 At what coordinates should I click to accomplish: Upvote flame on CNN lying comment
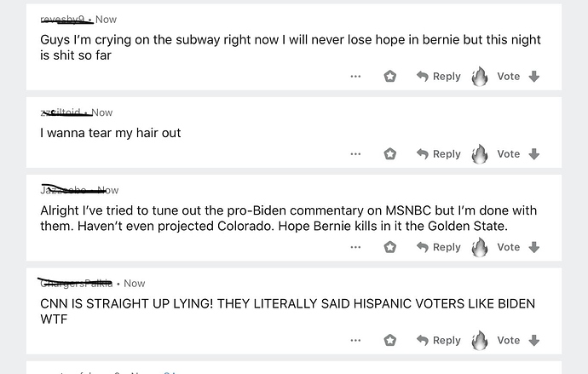pos(480,340)
